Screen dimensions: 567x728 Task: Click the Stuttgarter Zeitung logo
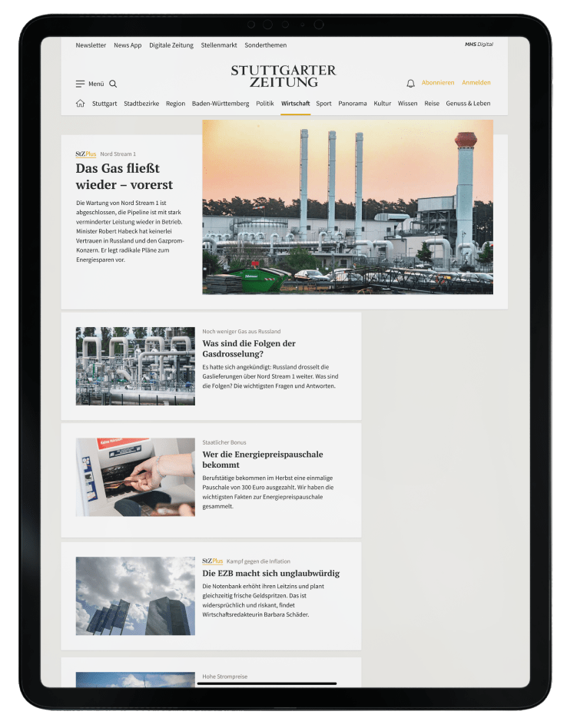click(x=283, y=76)
